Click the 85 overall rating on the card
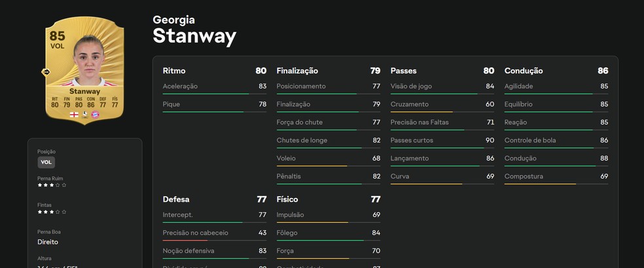Image resolution: width=644 pixels, height=268 pixels. tap(57, 37)
